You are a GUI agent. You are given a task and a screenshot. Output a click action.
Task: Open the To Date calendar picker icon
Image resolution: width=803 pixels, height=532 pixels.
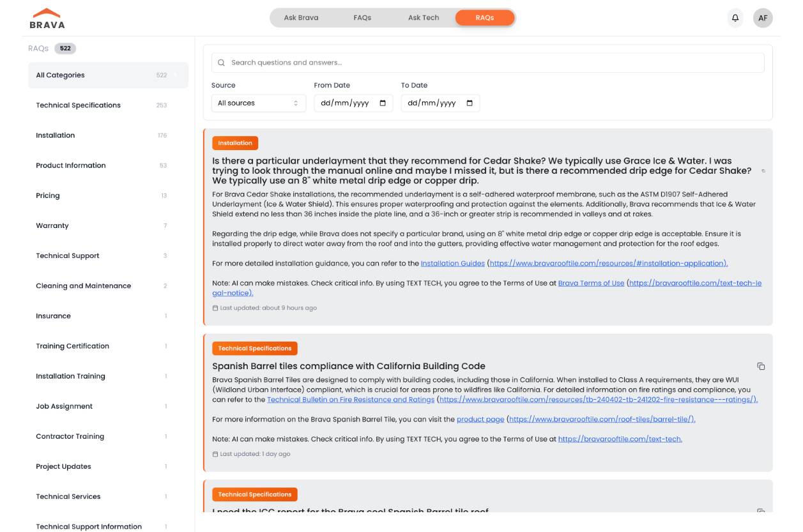pyautogui.click(x=470, y=103)
